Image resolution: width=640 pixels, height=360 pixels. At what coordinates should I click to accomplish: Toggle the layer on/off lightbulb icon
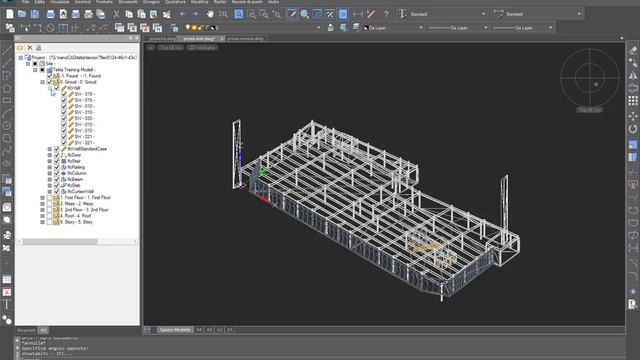pos(188,28)
